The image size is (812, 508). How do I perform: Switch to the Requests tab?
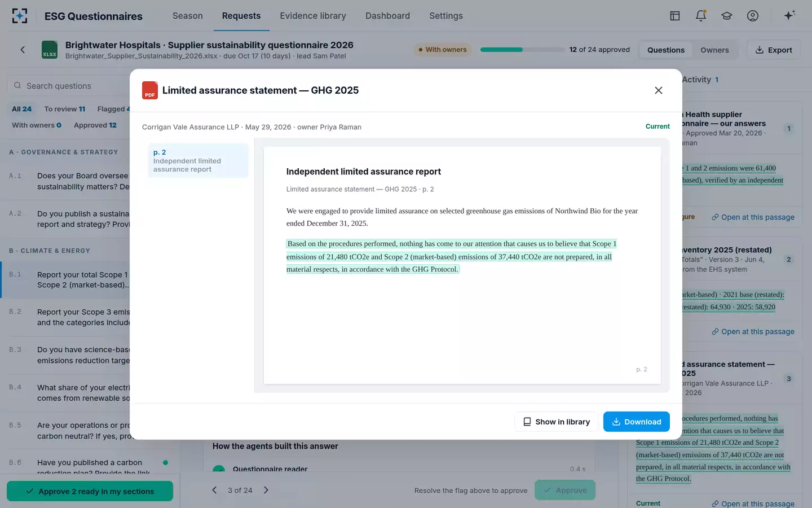pyautogui.click(x=241, y=16)
